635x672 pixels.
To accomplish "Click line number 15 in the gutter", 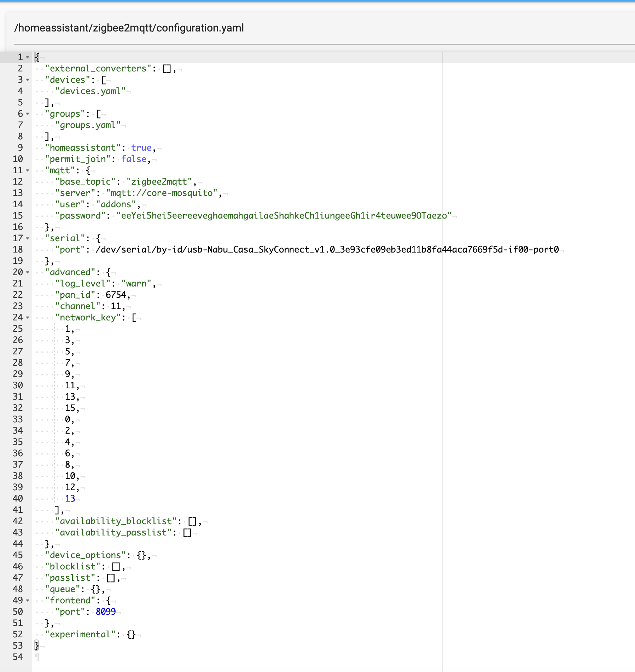I will (18, 216).
